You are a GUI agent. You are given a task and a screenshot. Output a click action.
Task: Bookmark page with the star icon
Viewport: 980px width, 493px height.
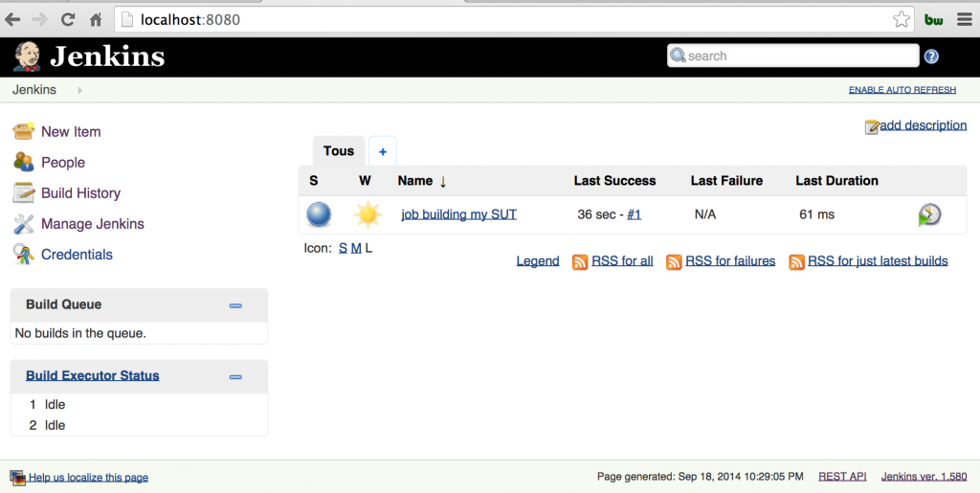(902, 19)
